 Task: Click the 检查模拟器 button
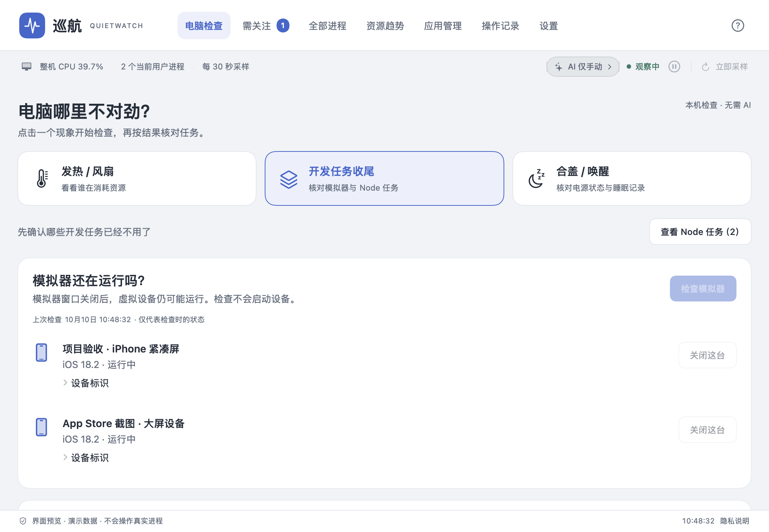pos(703,289)
